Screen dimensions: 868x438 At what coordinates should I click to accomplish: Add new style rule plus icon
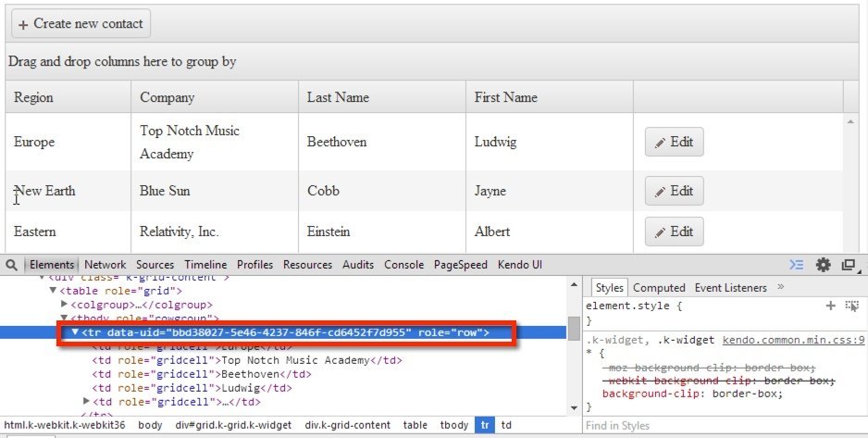[x=830, y=305]
